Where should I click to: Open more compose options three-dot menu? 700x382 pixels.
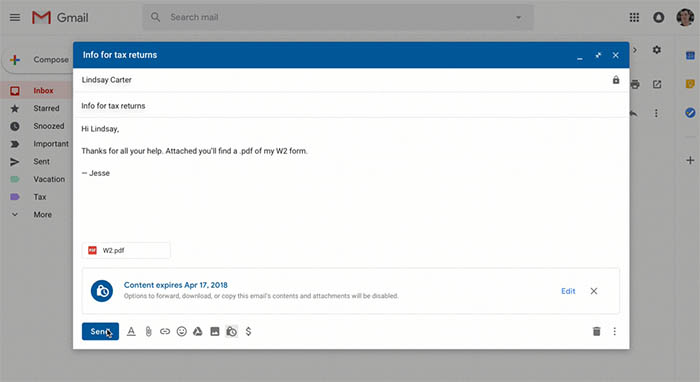(x=615, y=332)
